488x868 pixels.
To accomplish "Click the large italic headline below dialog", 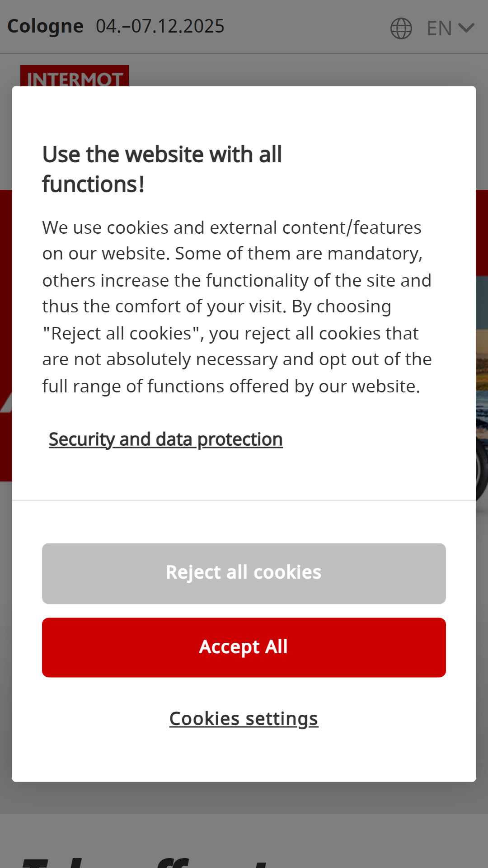I will 145,859.
